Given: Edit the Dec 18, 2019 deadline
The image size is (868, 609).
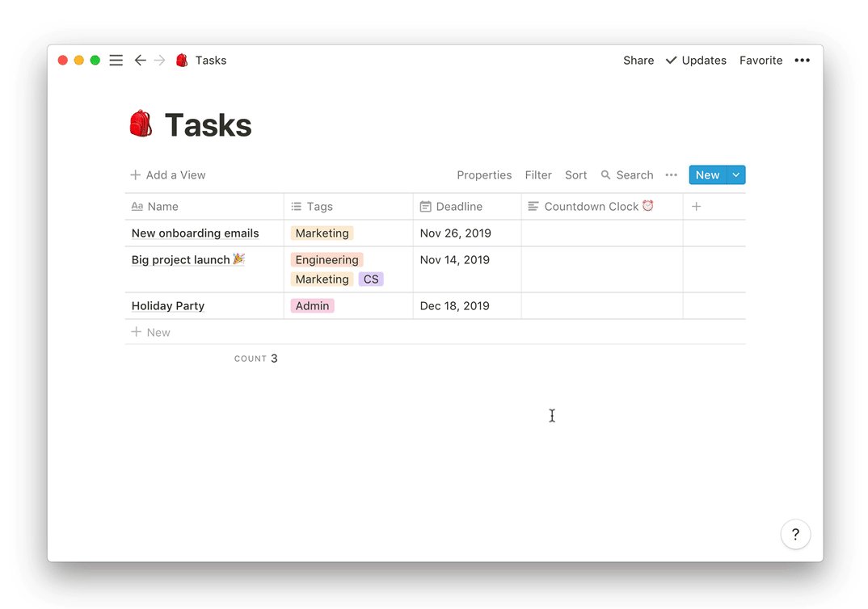Looking at the screenshot, I should pyautogui.click(x=454, y=305).
